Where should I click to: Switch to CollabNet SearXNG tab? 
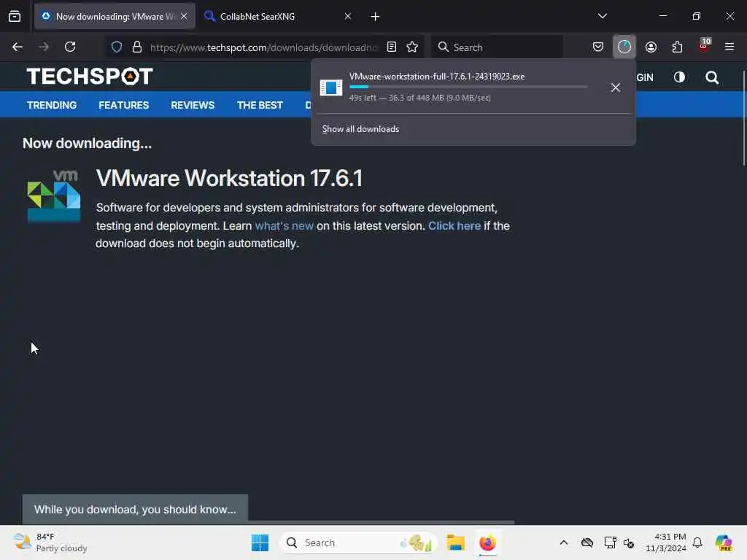coord(278,16)
